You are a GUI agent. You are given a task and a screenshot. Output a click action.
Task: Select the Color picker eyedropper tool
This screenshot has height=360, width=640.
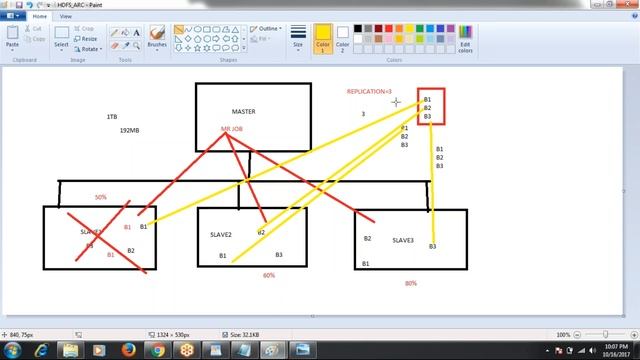125,46
